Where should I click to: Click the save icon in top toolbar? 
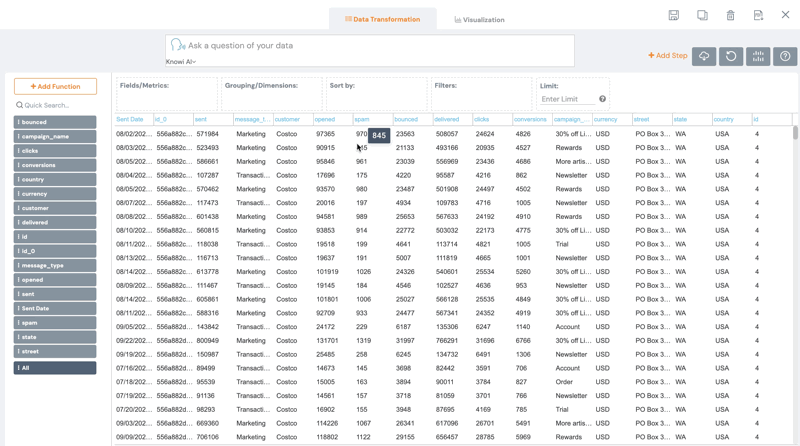pos(674,15)
